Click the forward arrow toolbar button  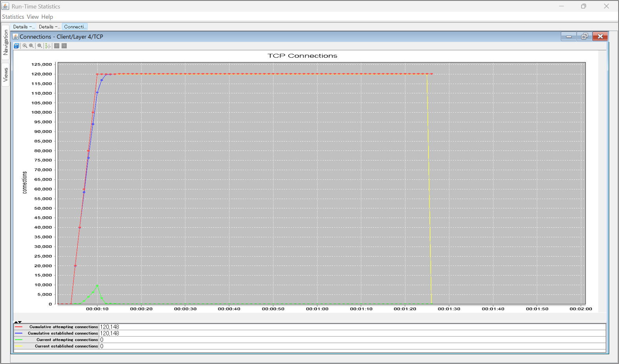tap(64, 46)
